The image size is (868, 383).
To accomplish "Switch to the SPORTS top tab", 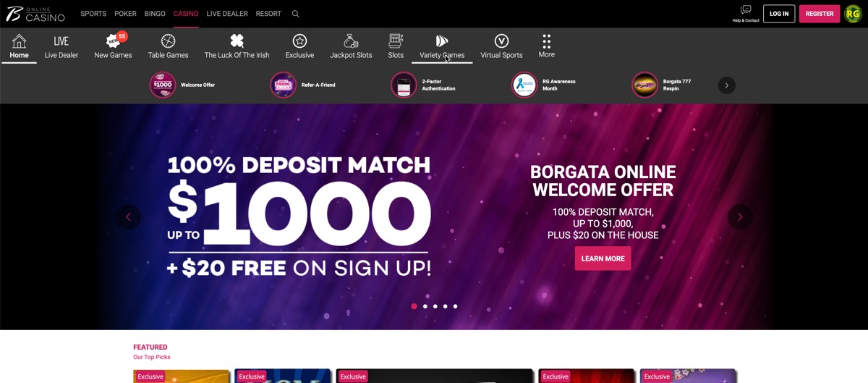I will [x=93, y=14].
